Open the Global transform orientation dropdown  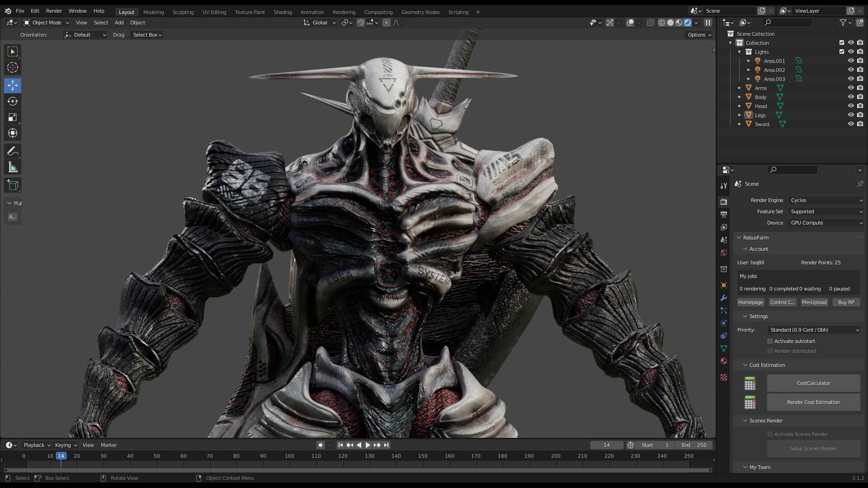pos(320,23)
